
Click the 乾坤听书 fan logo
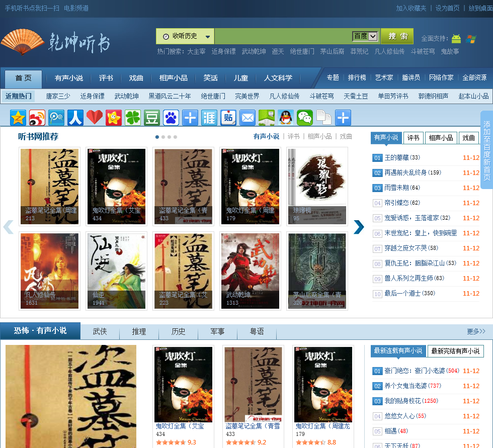coord(56,42)
